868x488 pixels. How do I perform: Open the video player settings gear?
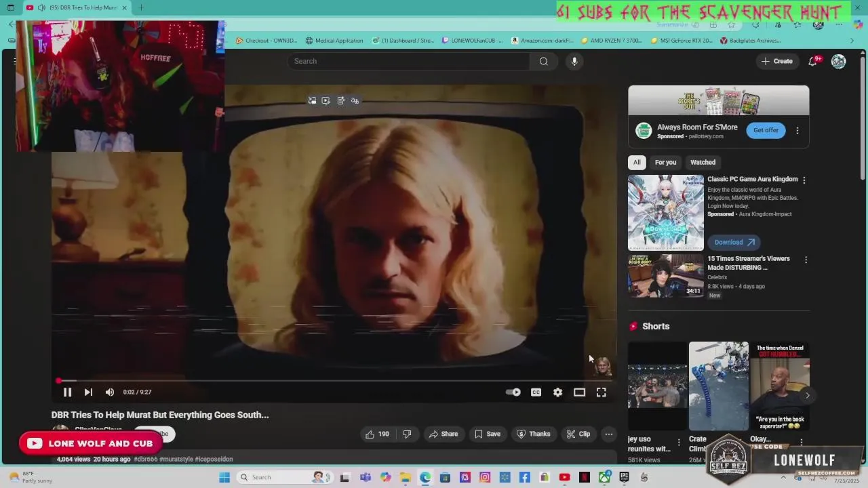coord(557,392)
